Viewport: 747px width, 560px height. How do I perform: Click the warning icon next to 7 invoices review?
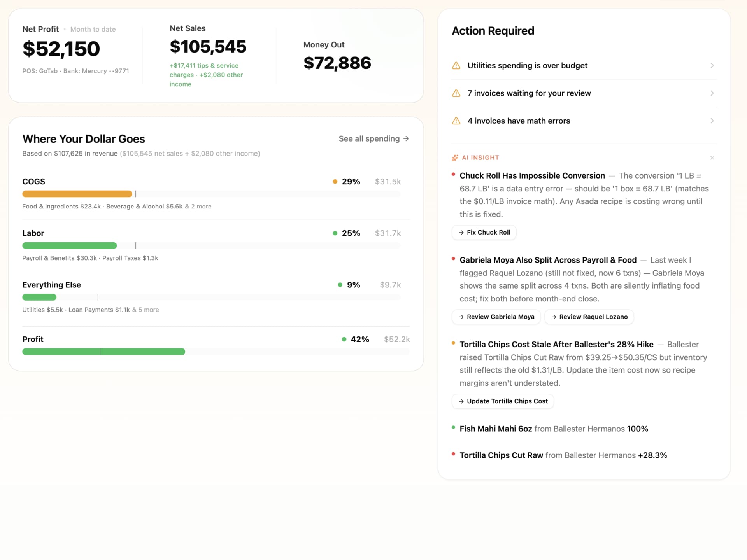[x=456, y=93]
